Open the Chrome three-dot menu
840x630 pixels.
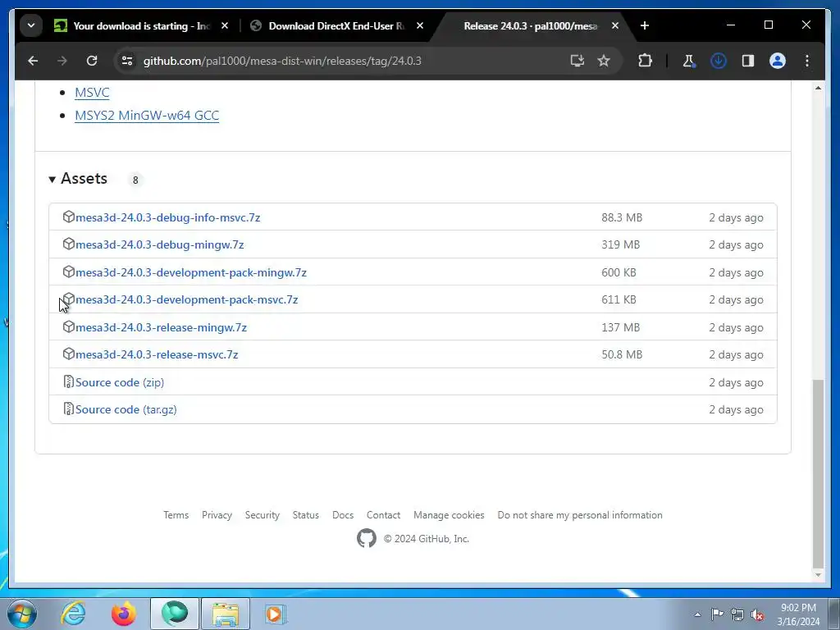click(x=807, y=61)
